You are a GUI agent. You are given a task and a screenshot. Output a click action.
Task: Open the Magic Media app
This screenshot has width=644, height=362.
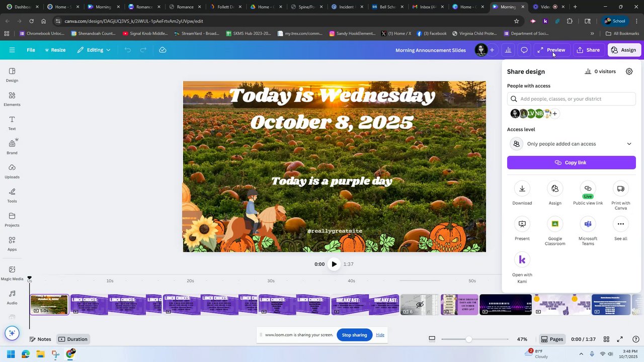click(12, 273)
